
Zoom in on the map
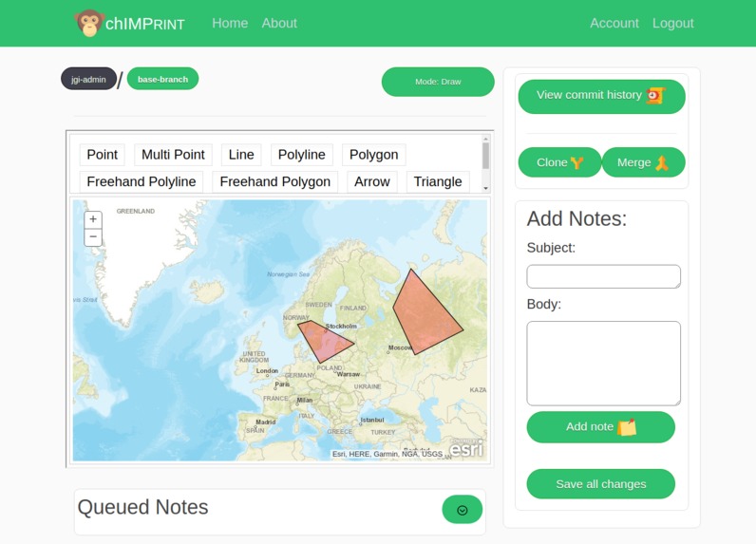click(93, 219)
